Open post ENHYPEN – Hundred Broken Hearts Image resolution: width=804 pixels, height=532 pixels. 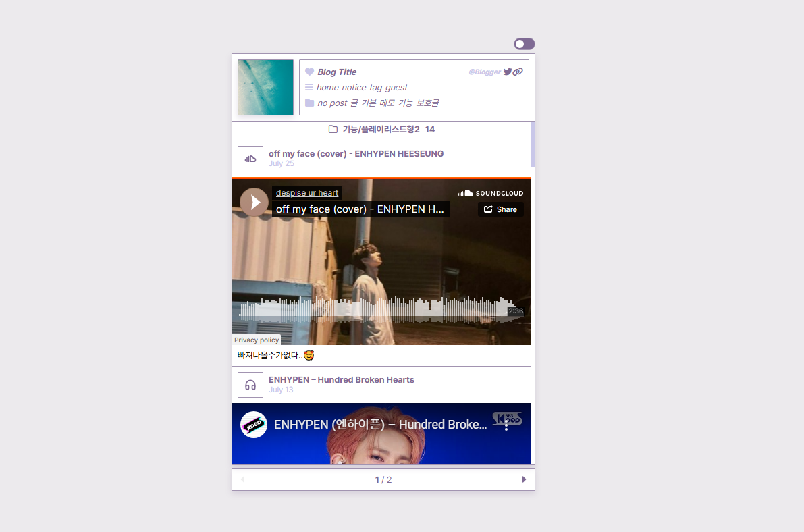[x=342, y=379]
